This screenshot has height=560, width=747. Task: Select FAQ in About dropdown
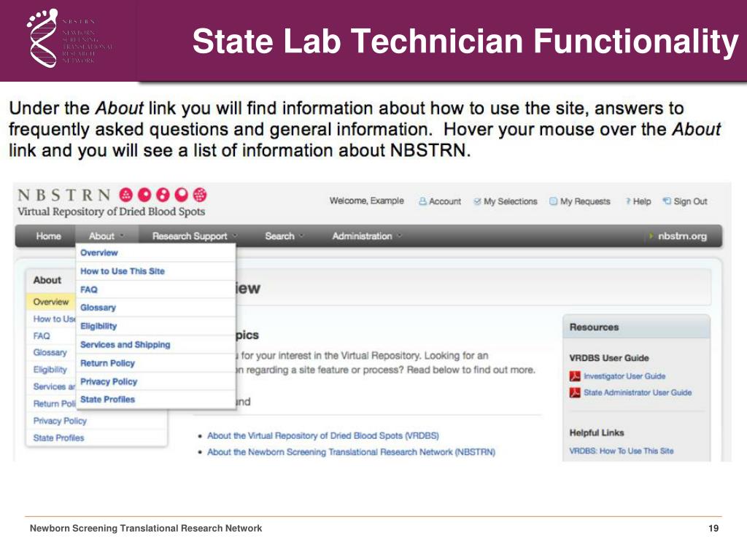tap(156, 289)
